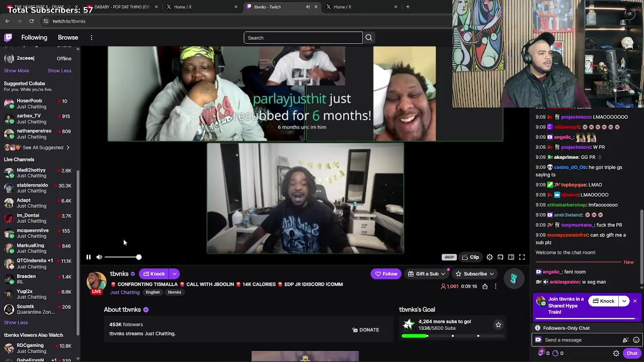
Task: Knock in the Shared Hype Train banner
Action: click(x=603, y=301)
